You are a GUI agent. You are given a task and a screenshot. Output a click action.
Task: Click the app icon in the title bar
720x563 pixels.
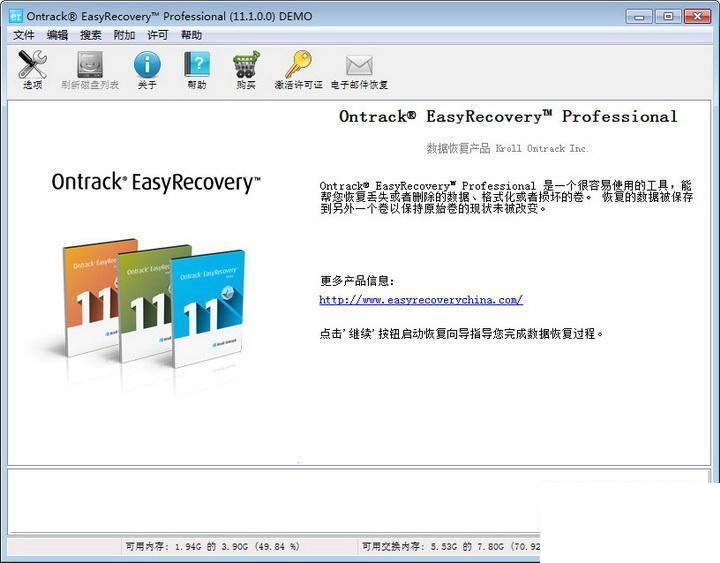point(16,17)
